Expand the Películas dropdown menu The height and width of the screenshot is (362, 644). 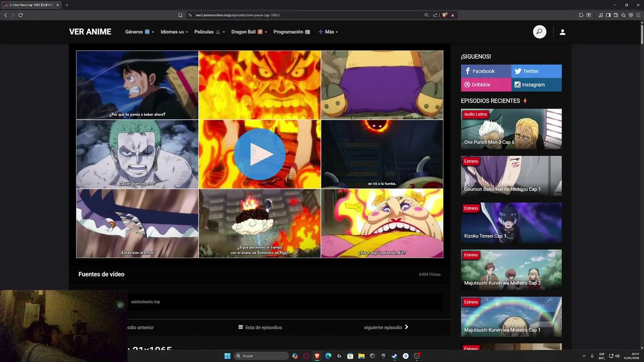(x=209, y=32)
